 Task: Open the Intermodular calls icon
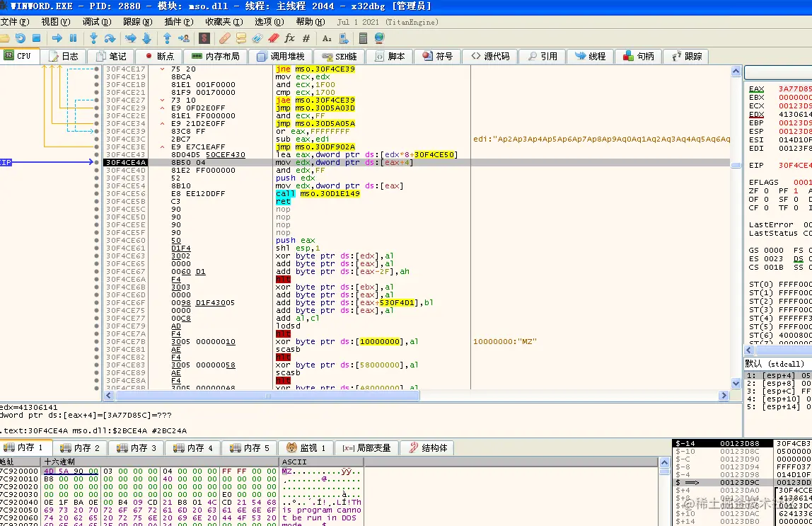tap(343, 38)
